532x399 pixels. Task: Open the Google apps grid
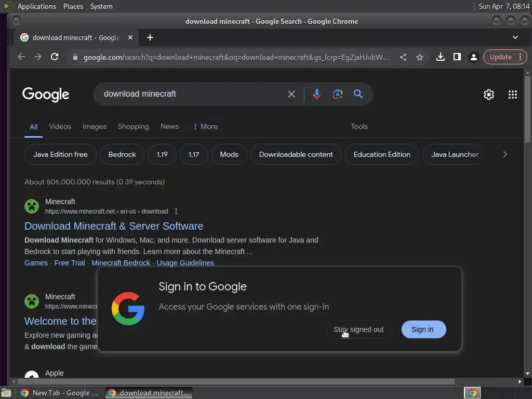point(513,95)
